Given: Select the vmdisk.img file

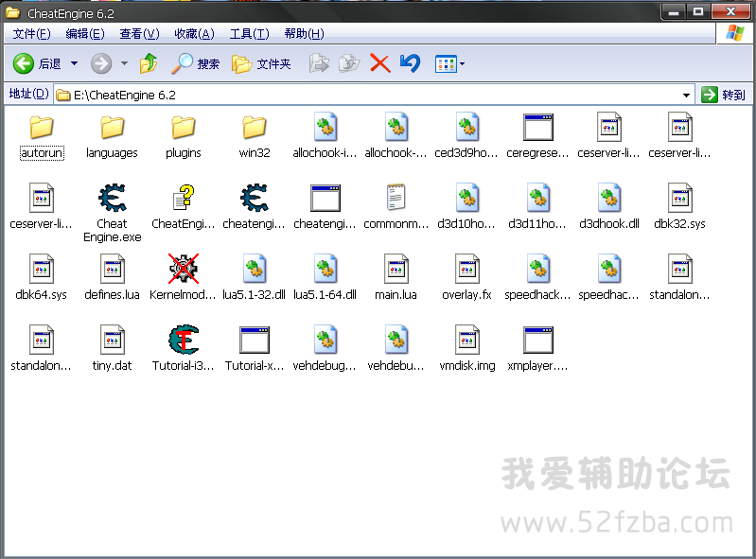Looking at the screenshot, I should (x=466, y=348).
